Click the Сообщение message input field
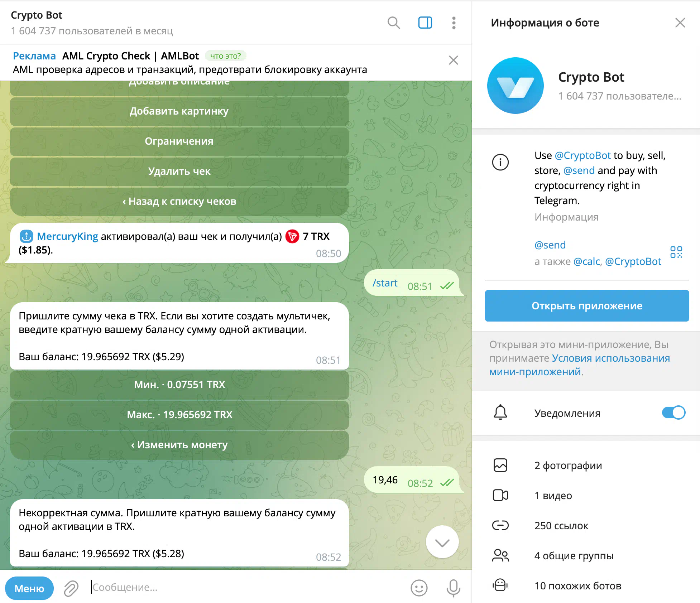Screen dimensions: 700x603 (247, 587)
